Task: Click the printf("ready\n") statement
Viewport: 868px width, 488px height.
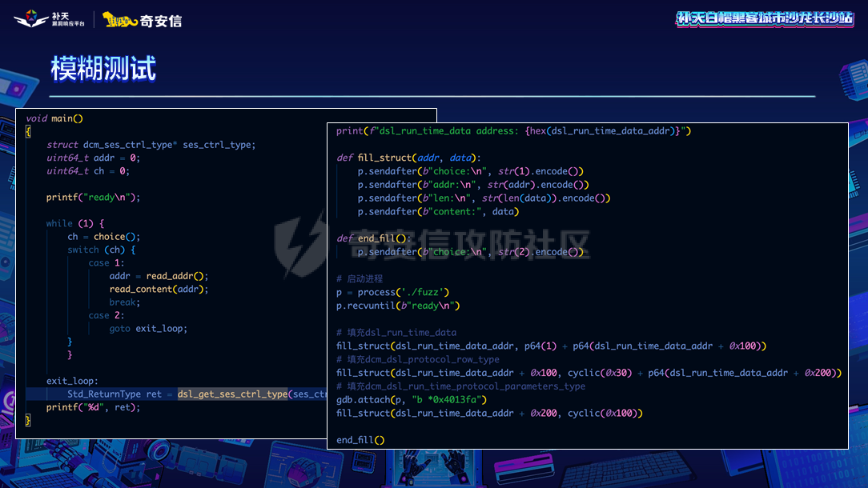Action: [93, 197]
